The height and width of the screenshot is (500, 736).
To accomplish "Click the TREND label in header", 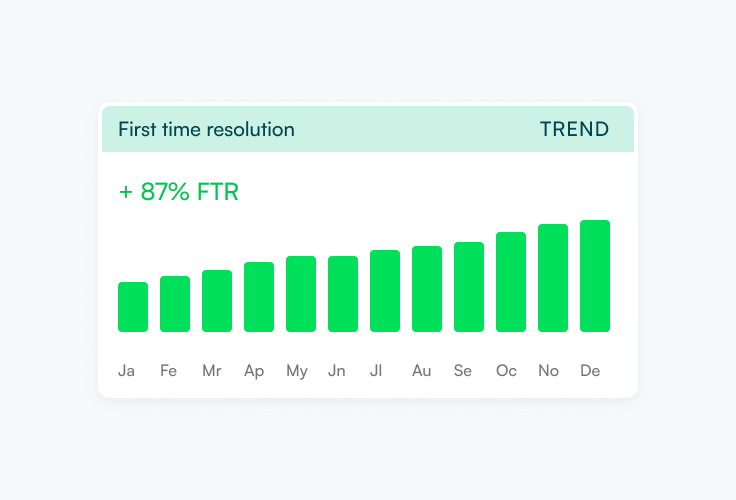I will coord(574,129).
